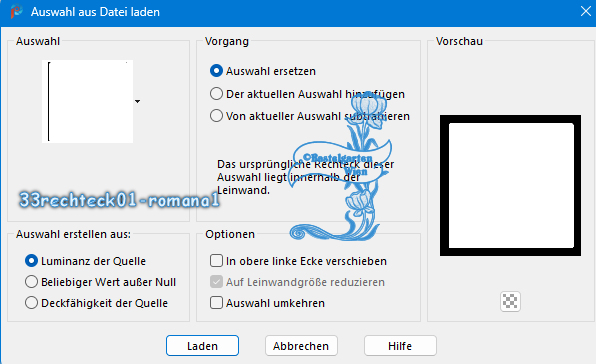
Task: Choose Beliebiger Wert außer Null
Action: [x=31, y=282]
